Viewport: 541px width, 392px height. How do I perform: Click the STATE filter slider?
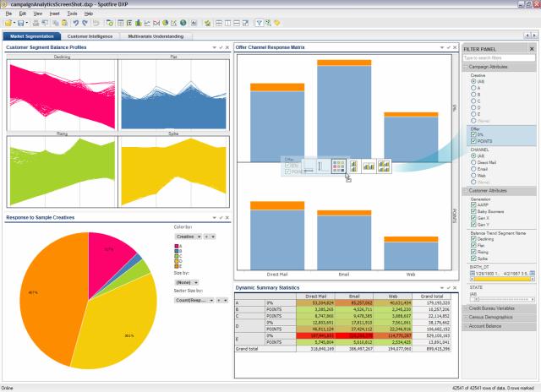point(502,299)
